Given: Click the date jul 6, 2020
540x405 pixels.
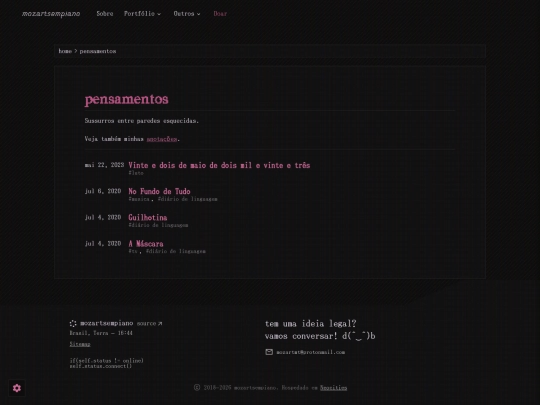Looking at the screenshot, I should coord(103,191).
